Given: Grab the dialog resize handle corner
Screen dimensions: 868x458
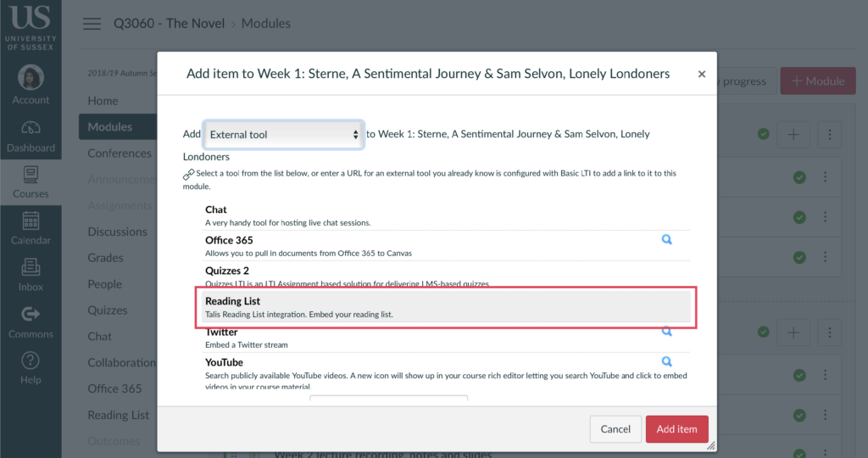Looking at the screenshot, I should click(711, 445).
